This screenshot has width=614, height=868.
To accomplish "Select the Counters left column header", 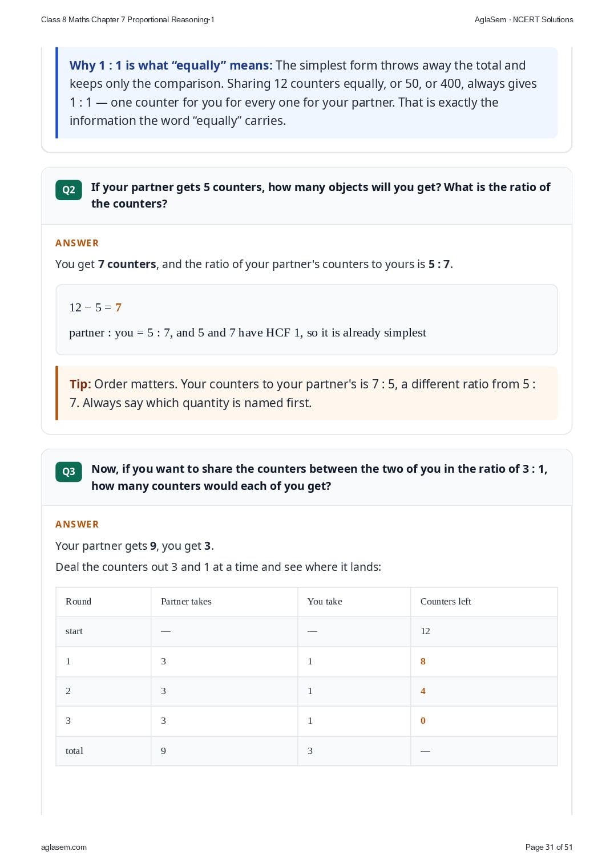I will click(446, 601).
